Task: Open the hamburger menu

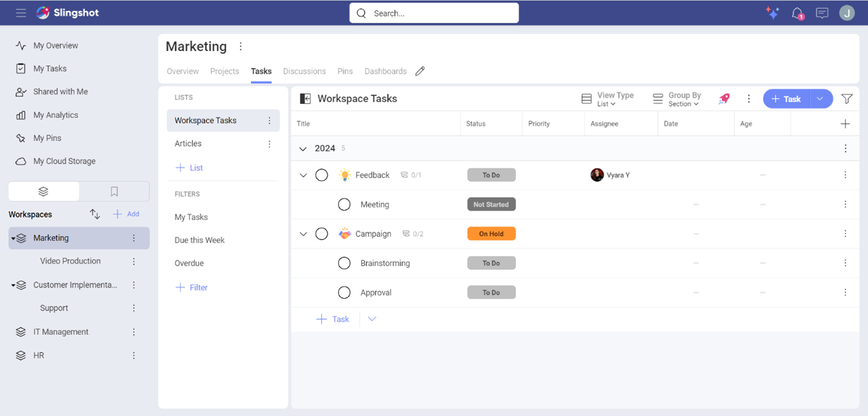Action: tap(21, 13)
